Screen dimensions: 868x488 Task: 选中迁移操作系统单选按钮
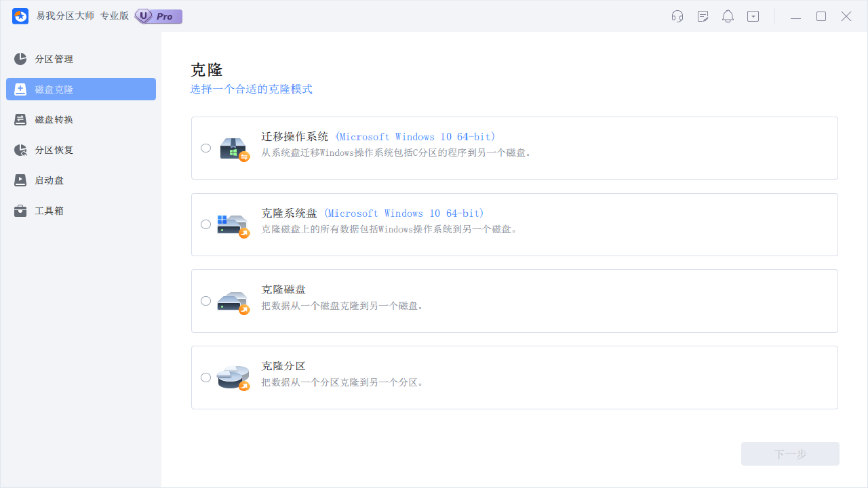205,148
